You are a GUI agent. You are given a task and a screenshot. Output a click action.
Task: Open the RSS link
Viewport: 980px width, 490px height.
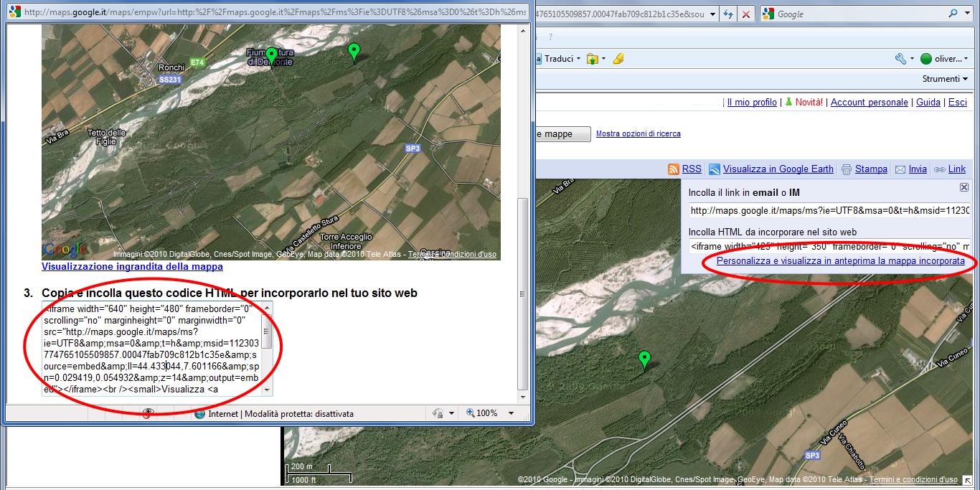click(692, 169)
